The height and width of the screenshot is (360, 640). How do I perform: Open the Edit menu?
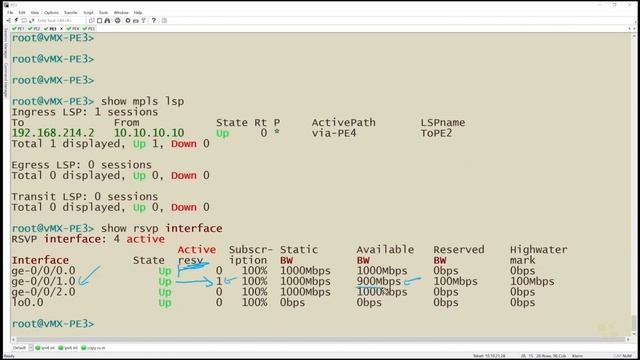click(x=22, y=13)
